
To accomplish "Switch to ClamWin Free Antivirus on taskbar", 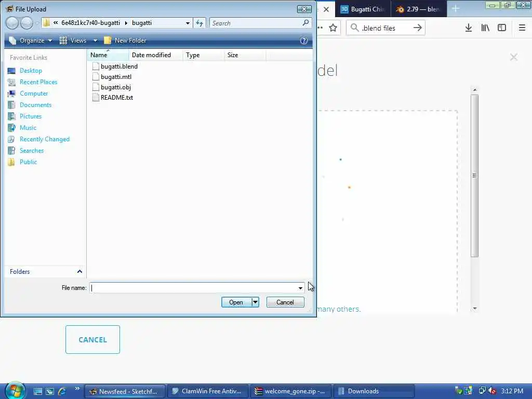I will [x=208, y=391].
